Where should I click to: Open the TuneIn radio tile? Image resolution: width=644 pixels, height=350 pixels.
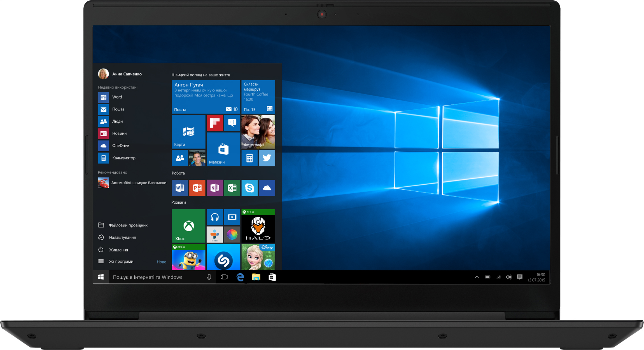(x=215, y=234)
